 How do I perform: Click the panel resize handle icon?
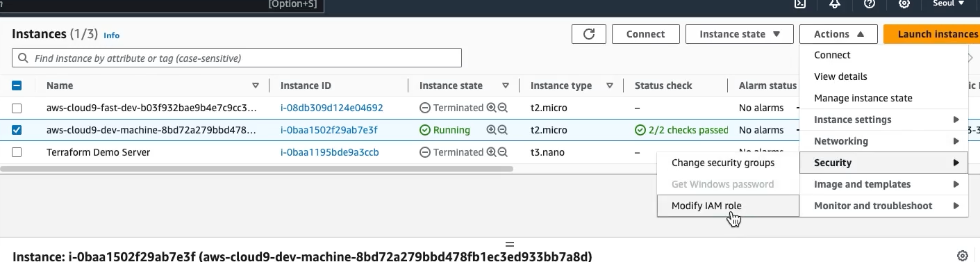(510, 245)
